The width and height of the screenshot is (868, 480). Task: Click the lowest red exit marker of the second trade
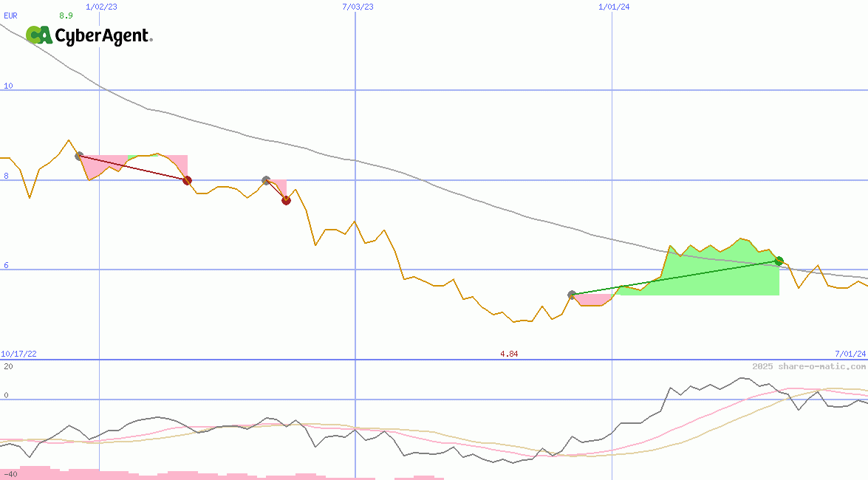click(286, 200)
